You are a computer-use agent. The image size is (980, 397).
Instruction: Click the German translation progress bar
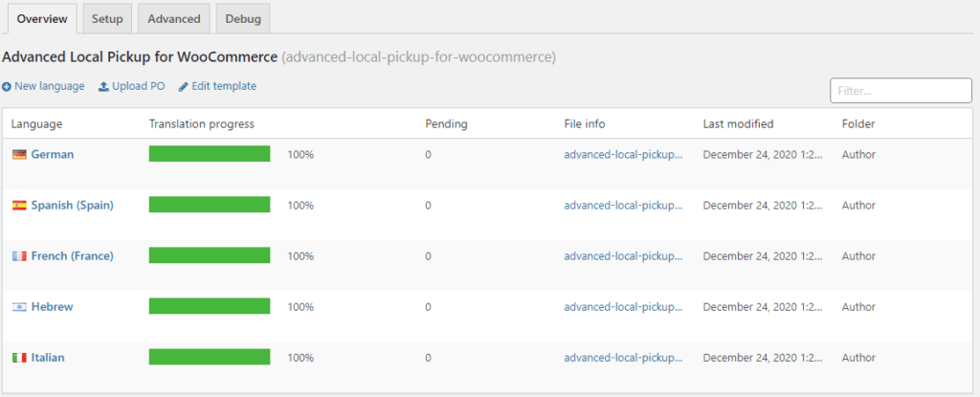click(x=210, y=154)
